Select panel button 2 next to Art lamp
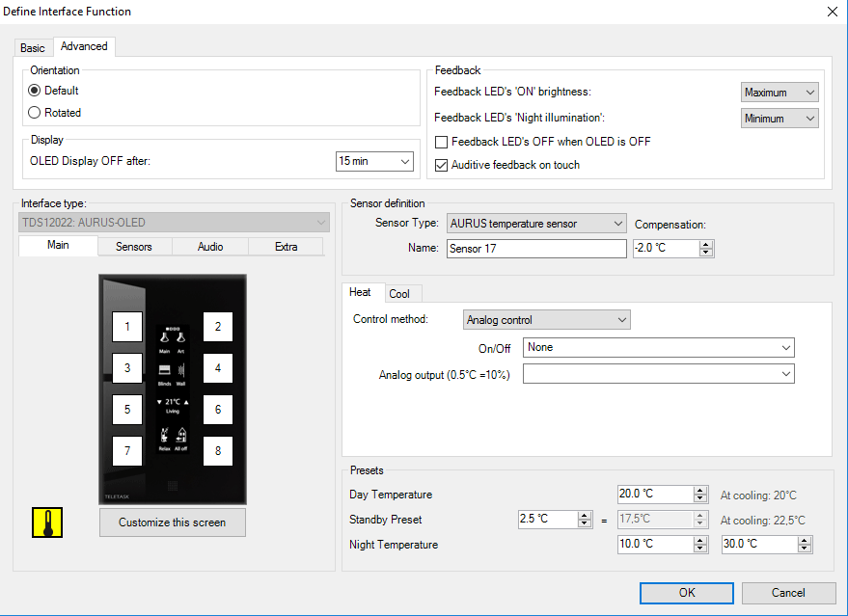 217,327
